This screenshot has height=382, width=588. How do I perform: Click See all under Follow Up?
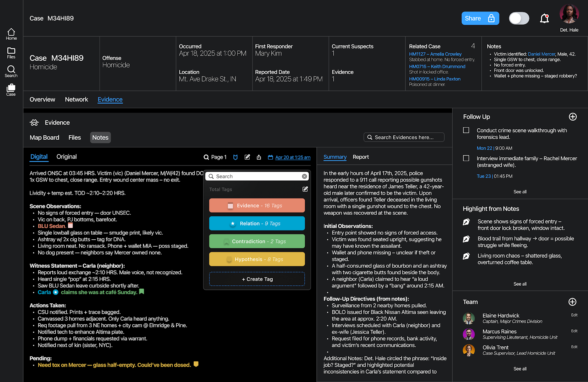pyautogui.click(x=520, y=192)
